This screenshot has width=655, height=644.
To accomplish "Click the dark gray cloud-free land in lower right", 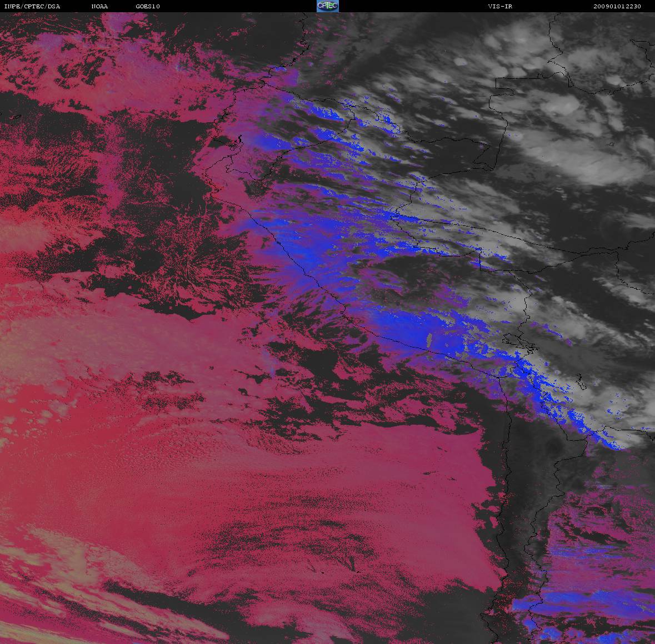I will click(533, 472).
